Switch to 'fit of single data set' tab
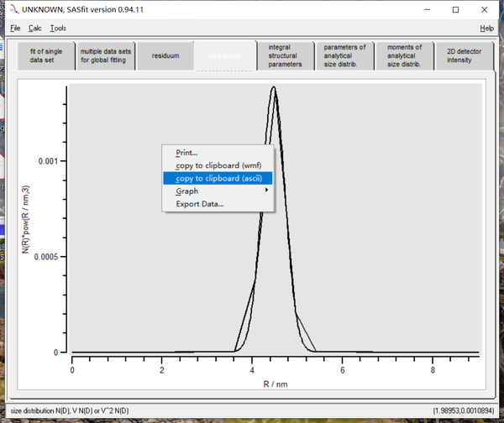 point(46,56)
